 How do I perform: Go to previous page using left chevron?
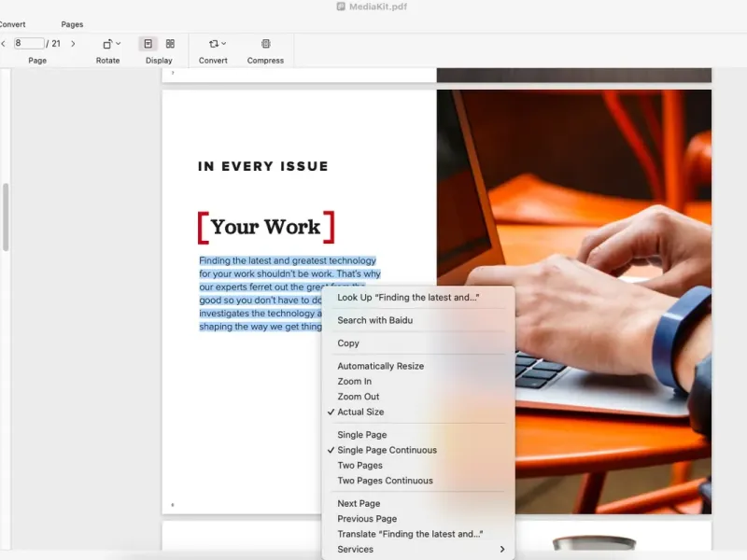[4, 44]
